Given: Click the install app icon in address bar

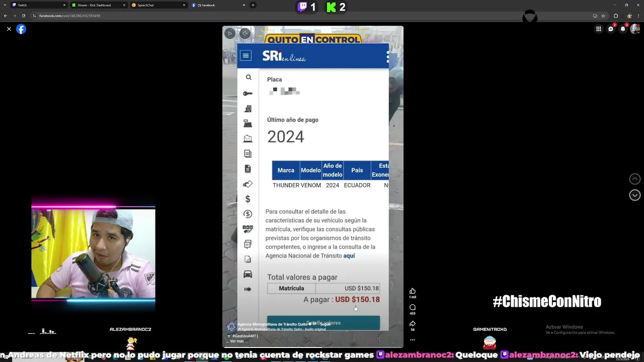Looking at the screenshot, I should [595, 16].
